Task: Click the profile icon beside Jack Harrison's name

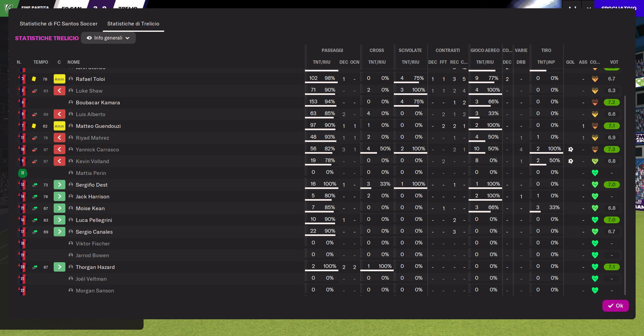Action: tap(71, 196)
